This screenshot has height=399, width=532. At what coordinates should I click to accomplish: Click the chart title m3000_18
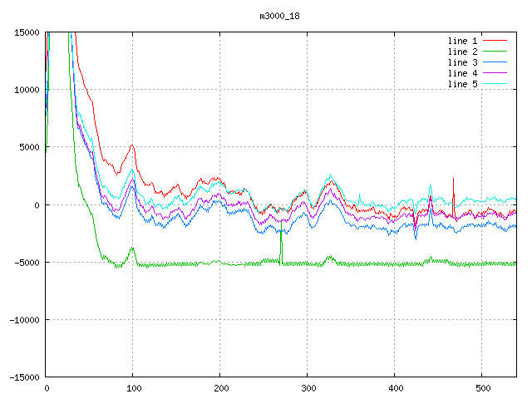coord(279,16)
